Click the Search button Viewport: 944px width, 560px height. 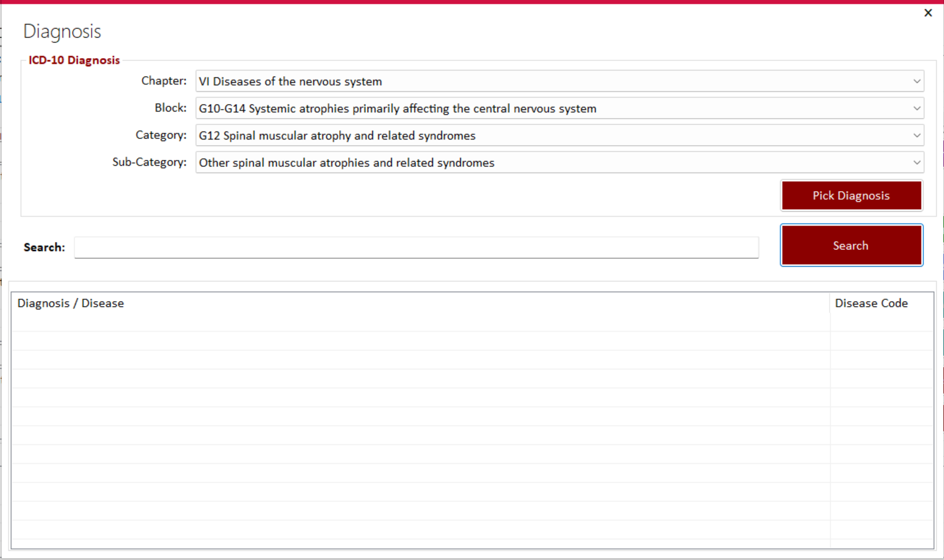click(x=851, y=245)
